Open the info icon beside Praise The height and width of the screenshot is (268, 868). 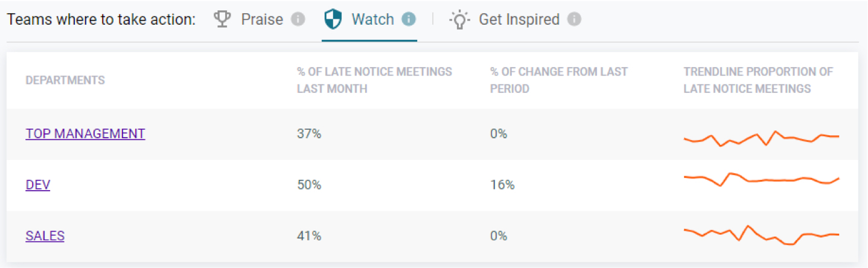(x=298, y=20)
